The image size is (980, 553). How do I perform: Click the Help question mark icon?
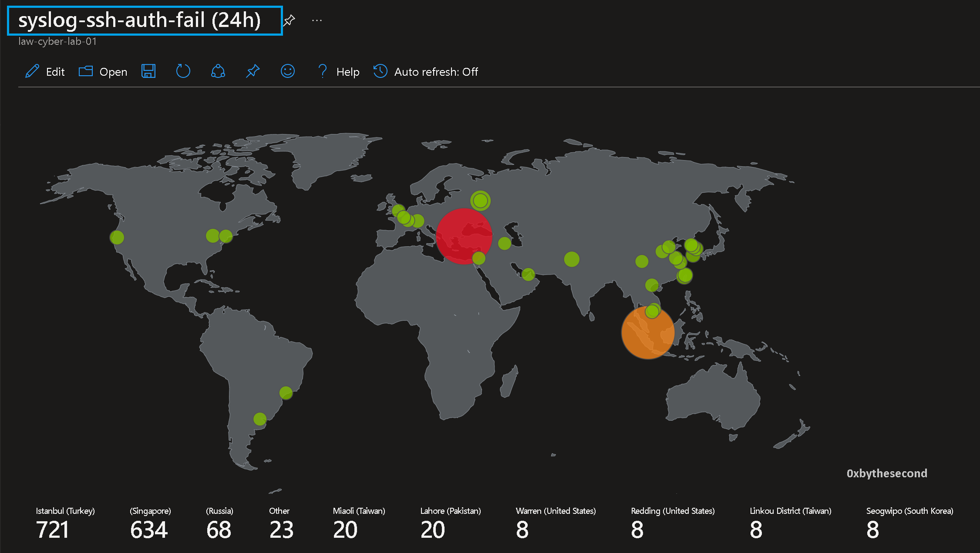click(x=322, y=71)
